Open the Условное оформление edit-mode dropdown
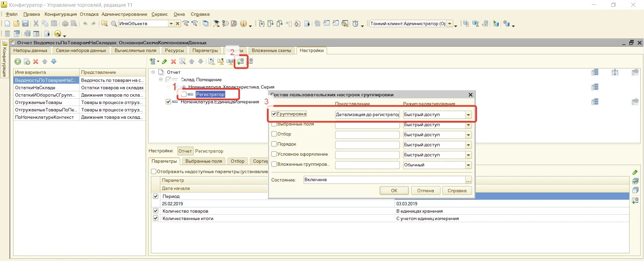644x261 pixels. [468, 155]
